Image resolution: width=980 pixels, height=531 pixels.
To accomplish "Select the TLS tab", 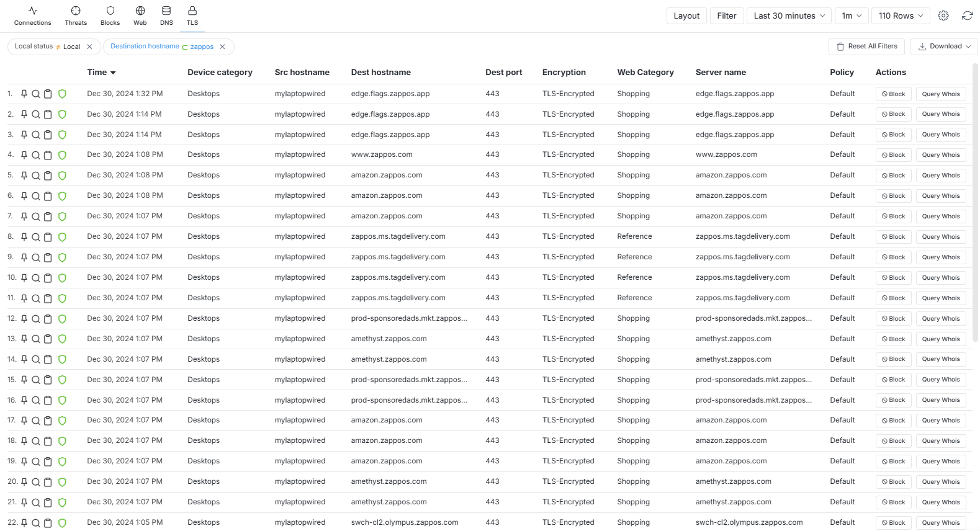I will 192,16.
